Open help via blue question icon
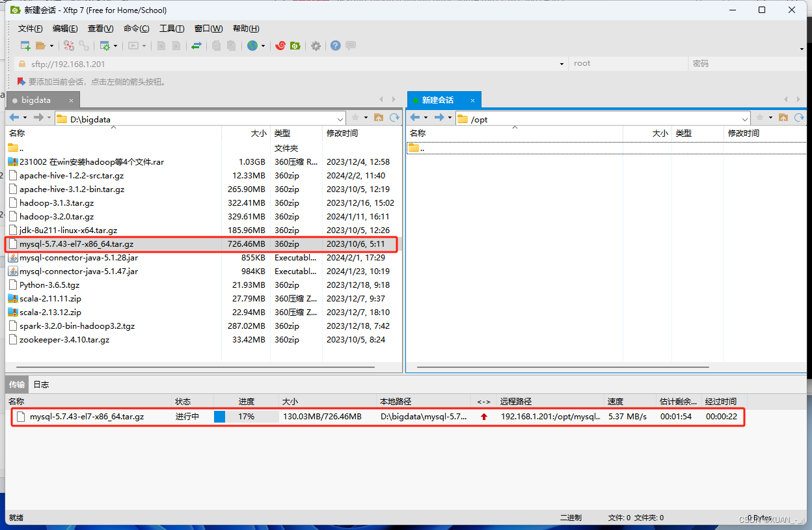 click(x=336, y=46)
